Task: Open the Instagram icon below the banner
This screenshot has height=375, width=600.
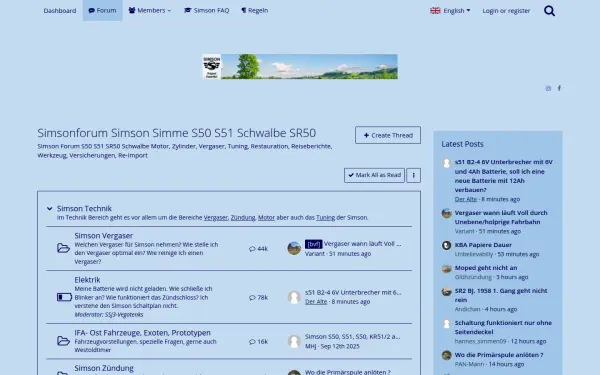Action: click(x=548, y=88)
